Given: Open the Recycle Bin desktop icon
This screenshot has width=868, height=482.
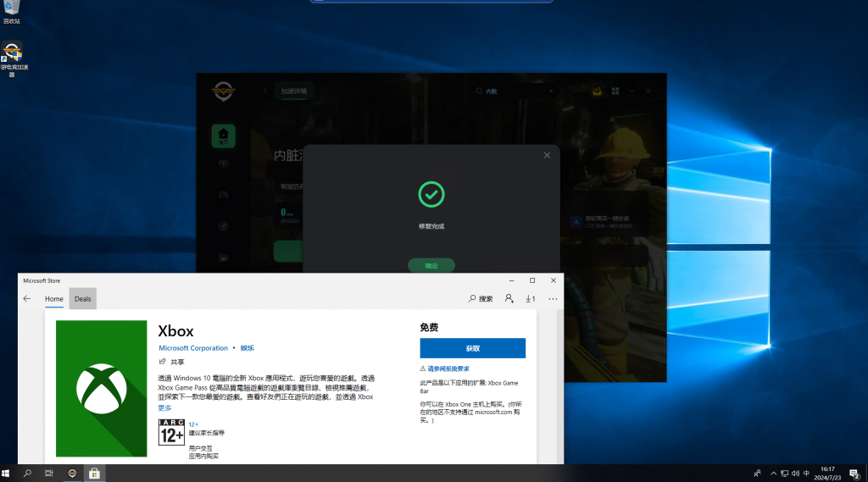Looking at the screenshot, I should 12,12.
